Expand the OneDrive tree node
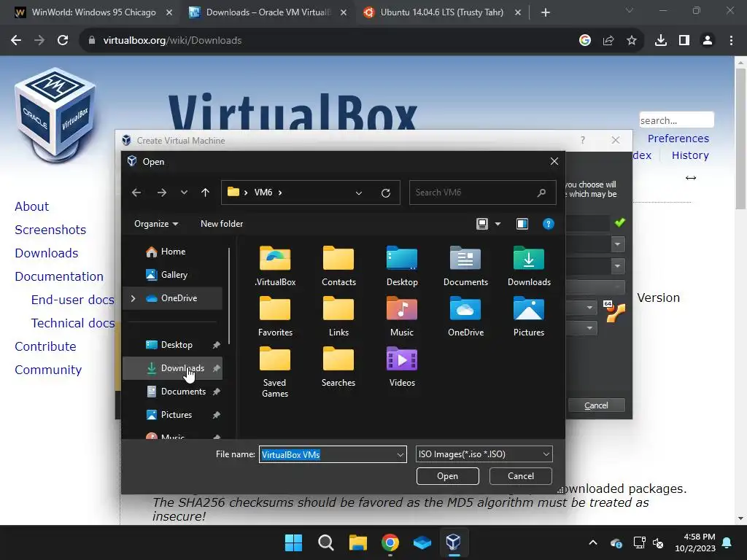Viewport: 747px width, 560px height. 133,298
